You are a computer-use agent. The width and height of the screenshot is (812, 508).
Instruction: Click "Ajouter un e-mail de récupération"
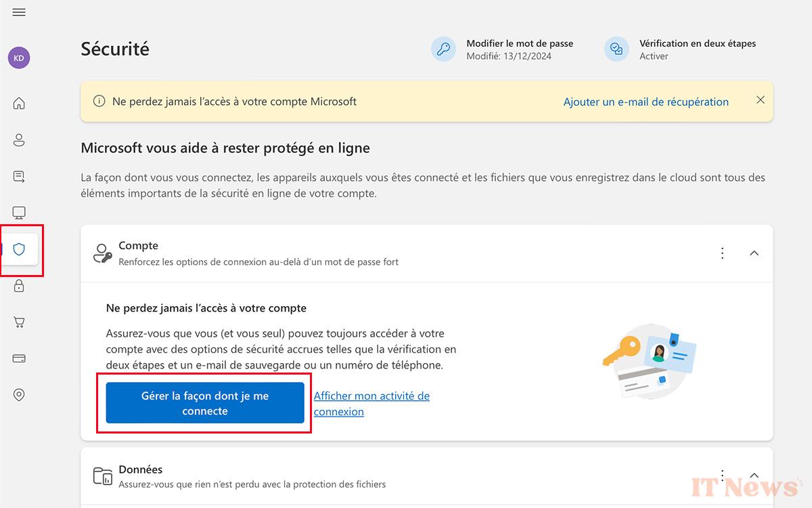[x=646, y=102]
